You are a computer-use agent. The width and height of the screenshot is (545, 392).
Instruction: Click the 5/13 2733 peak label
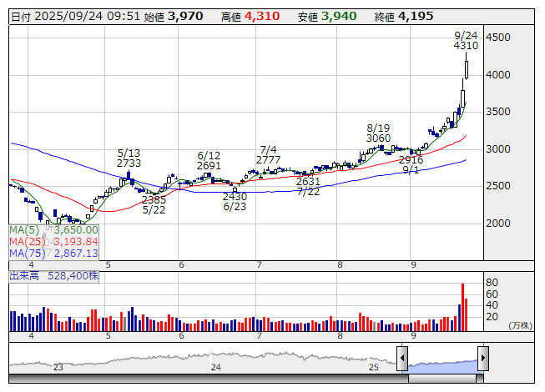(x=129, y=158)
